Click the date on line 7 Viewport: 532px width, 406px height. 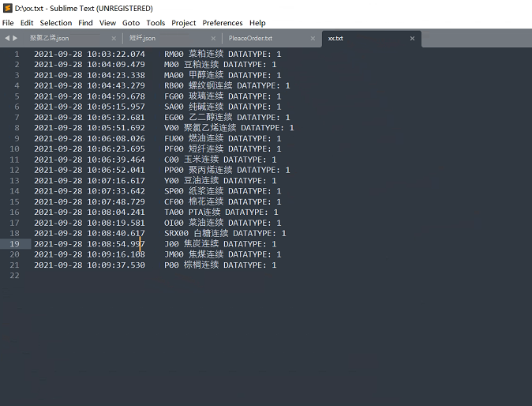[x=58, y=117]
